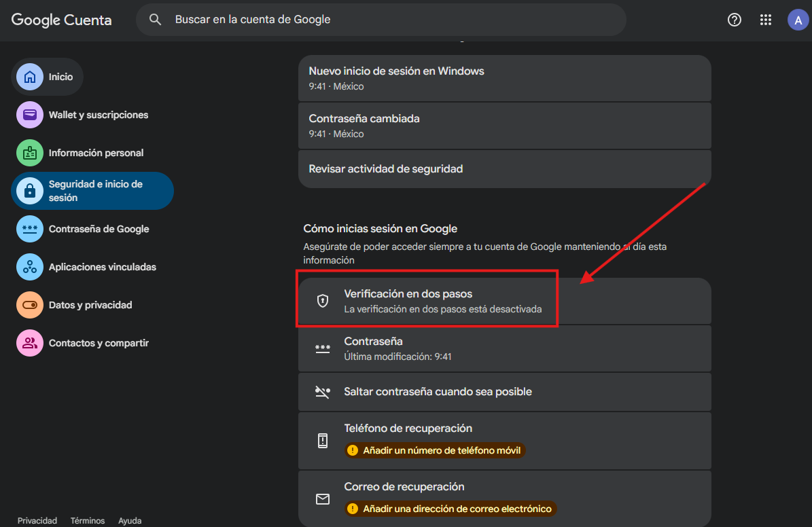Click text La verificación en dos pasos está desactivada
This screenshot has height=527, width=812.
443,309
